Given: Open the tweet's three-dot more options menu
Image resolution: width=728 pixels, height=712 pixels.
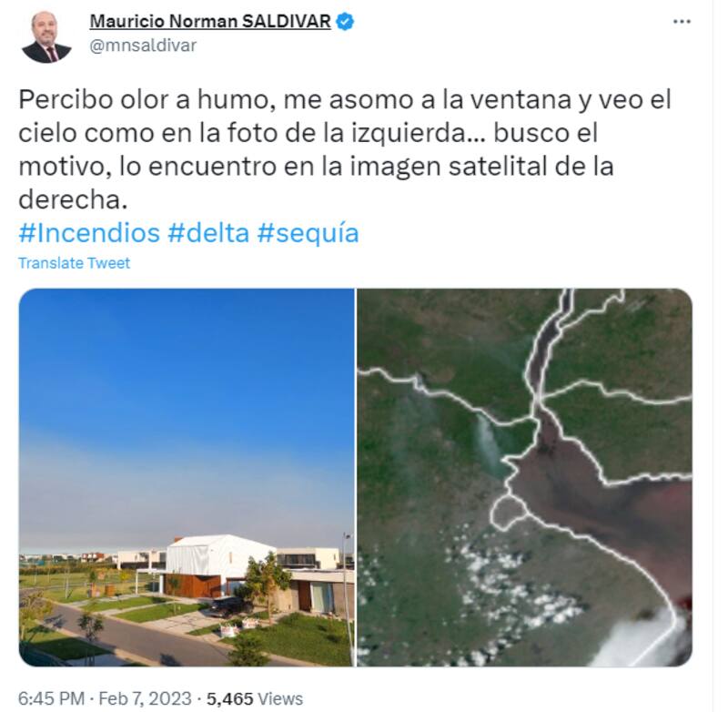Looking at the screenshot, I should point(682,21).
